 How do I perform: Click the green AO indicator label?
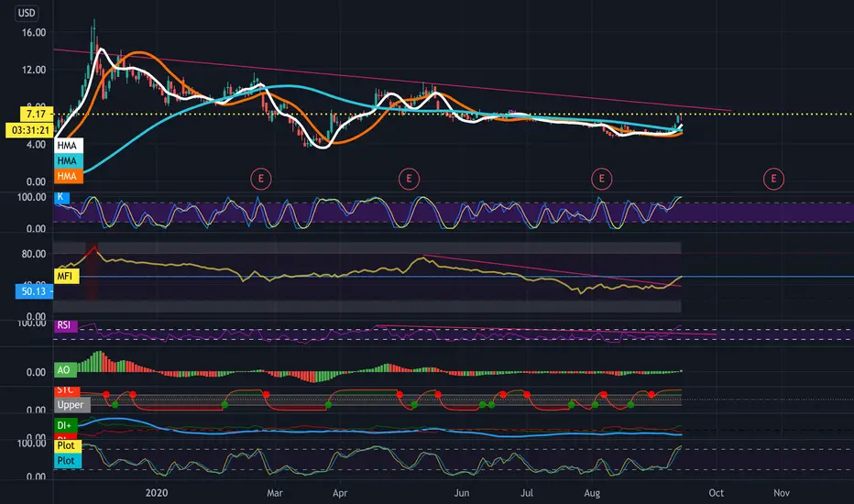tap(65, 370)
